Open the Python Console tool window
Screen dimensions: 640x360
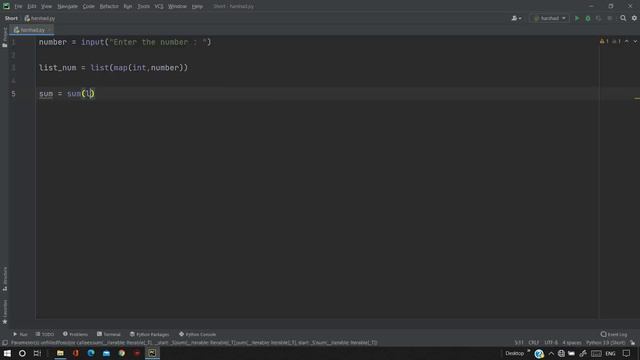[197, 334]
